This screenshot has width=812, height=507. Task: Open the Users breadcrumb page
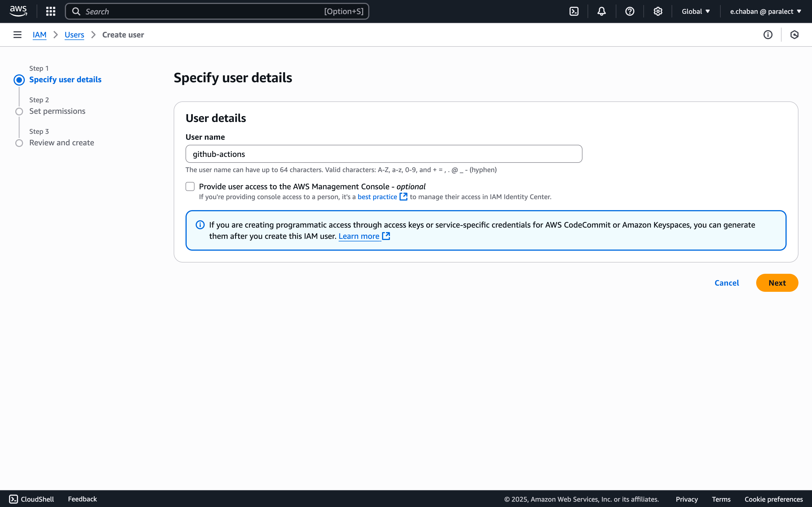pyautogui.click(x=74, y=35)
